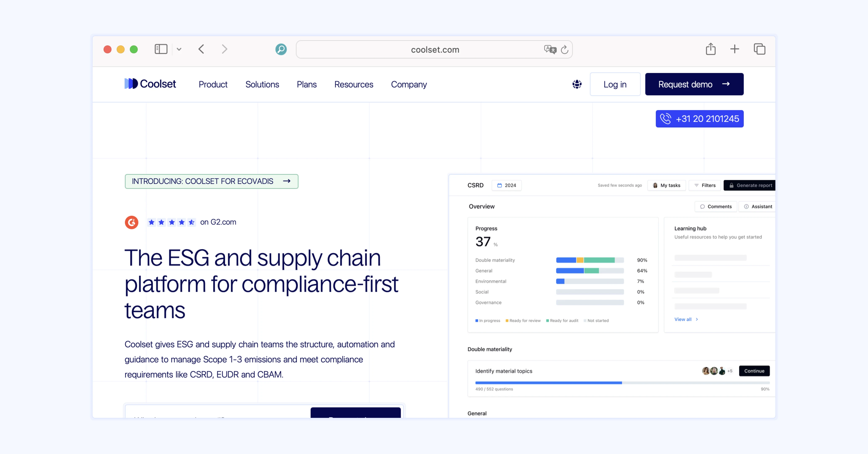
Task: Open the Solutions menu
Action: [262, 84]
